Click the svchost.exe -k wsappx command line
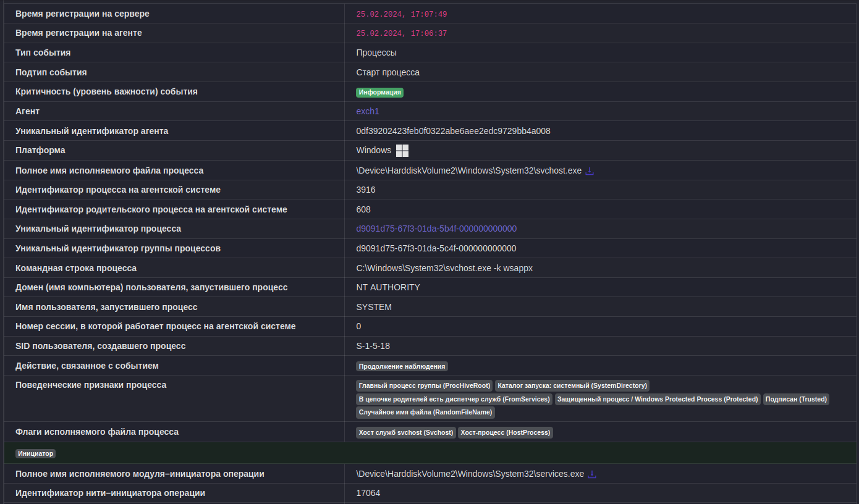This screenshot has height=504, width=859. 444,268
